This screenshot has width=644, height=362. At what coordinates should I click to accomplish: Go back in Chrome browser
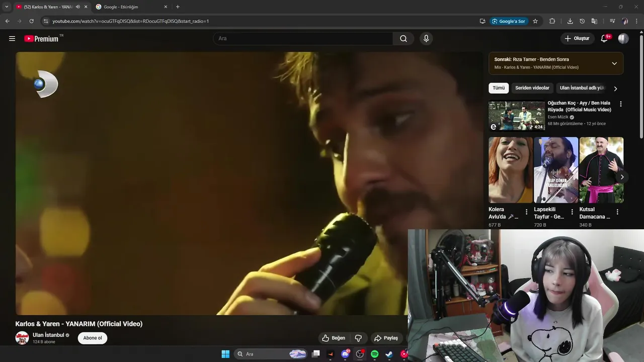pos(7,21)
